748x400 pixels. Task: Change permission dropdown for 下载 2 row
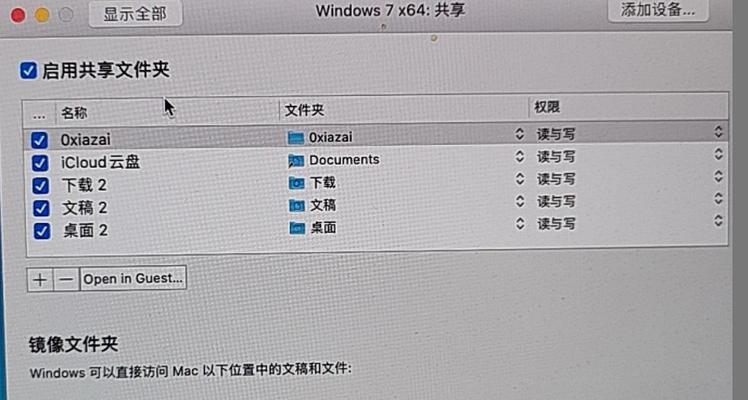718,176
